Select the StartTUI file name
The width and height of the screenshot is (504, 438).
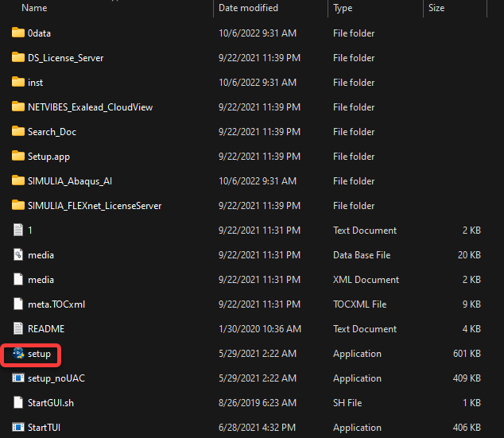pos(44,428)
